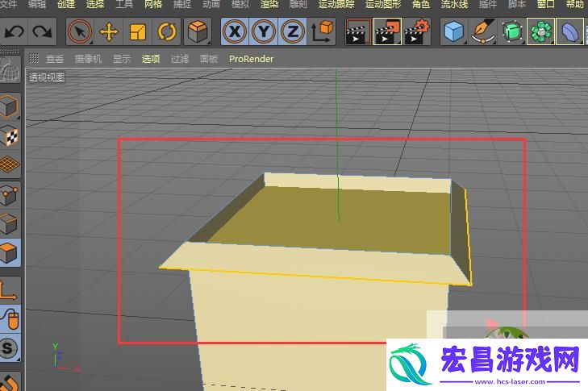Open Render Settings gear clapperboard
Screen dimensions: 588x391
[417, 32]
